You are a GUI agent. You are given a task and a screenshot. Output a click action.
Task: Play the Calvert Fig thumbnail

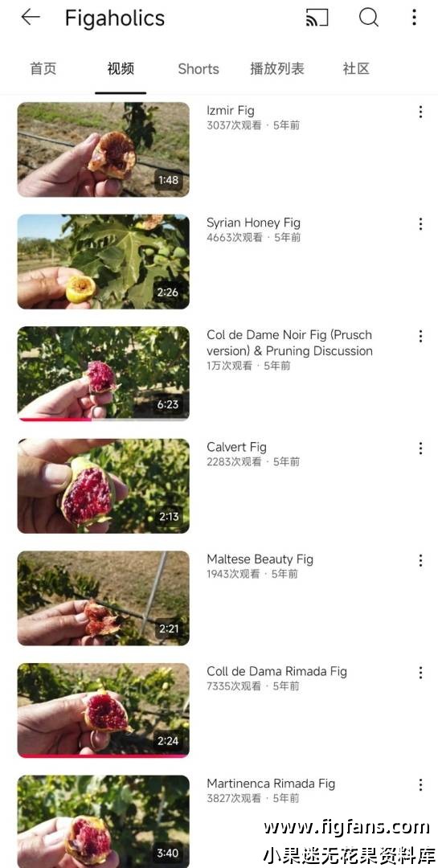pyautogui.click(x=104, y=486)
